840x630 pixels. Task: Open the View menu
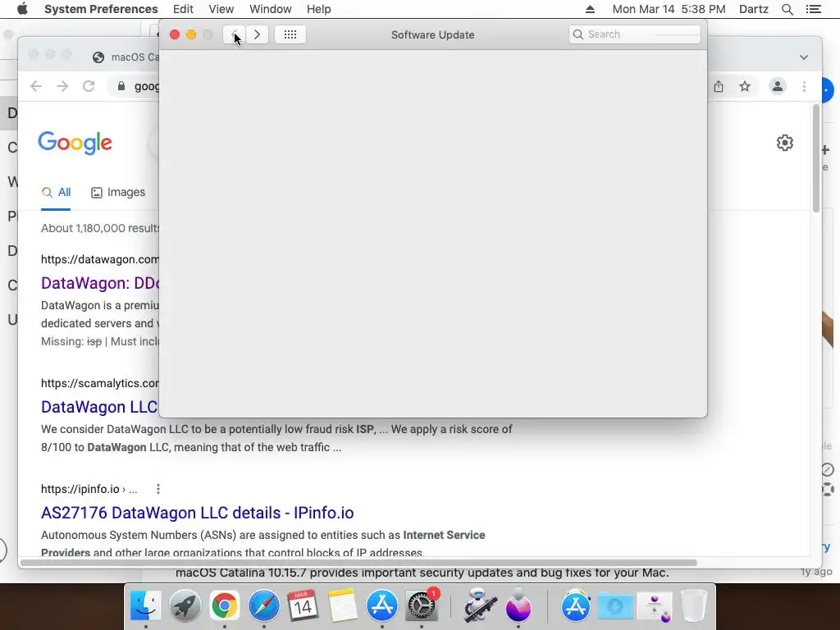pos(221,9)
